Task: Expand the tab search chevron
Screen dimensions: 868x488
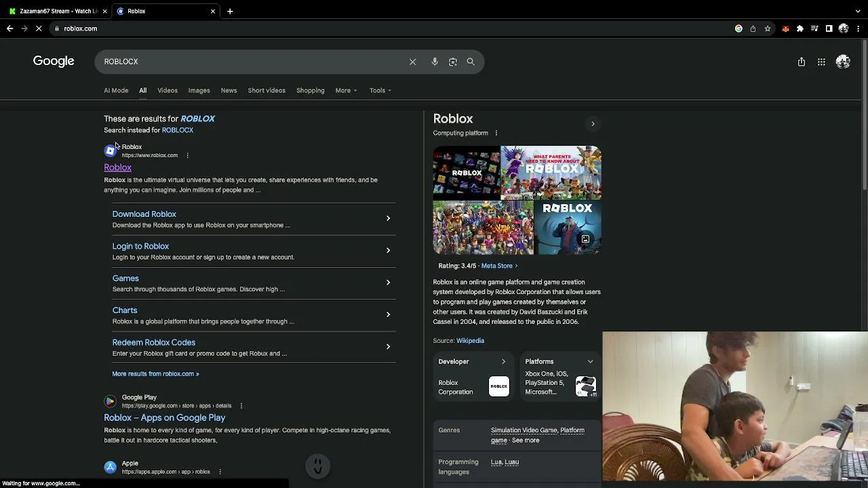Action: point(859,11)
